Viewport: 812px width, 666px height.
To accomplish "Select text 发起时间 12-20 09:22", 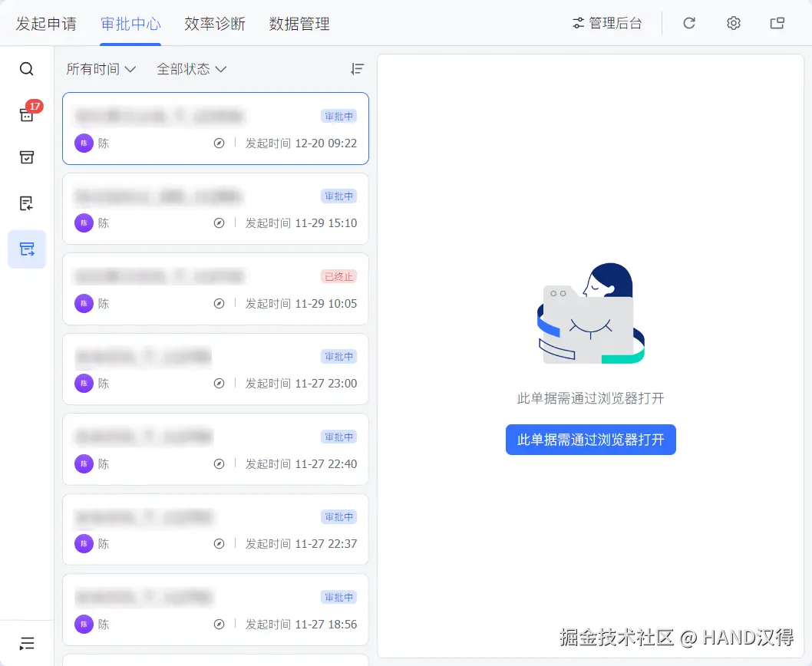I will pos(301,143).
